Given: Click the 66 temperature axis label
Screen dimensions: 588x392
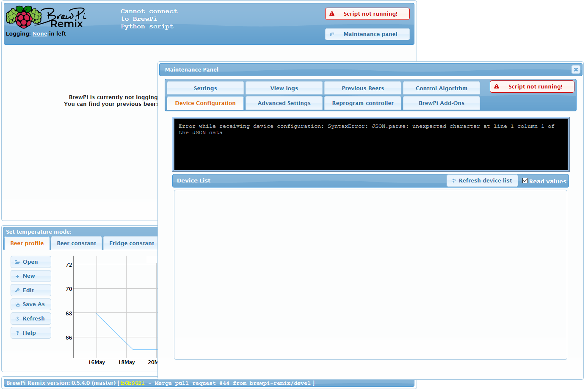Looking at the screenshot, I should click(69, 338).
